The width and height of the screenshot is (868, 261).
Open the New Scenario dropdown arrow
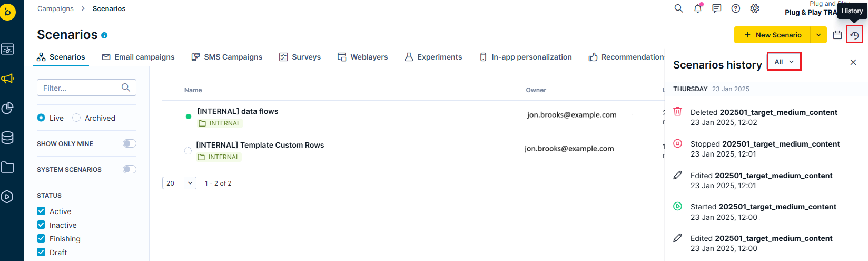point(818,35)
